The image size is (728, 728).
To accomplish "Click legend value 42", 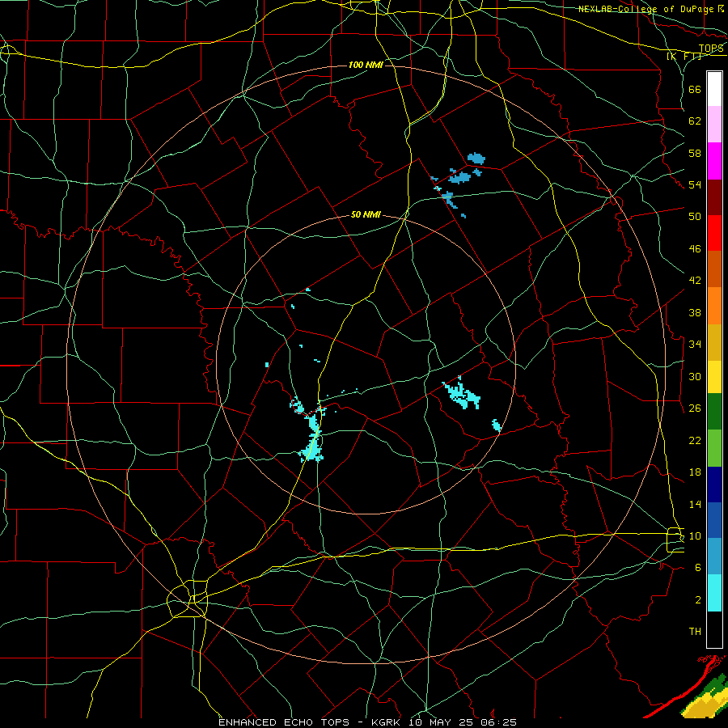I will [x=695, y=281].
